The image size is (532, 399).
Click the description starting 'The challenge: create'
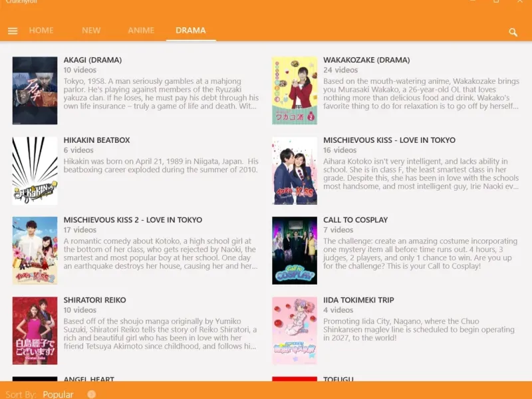point(420,253)
